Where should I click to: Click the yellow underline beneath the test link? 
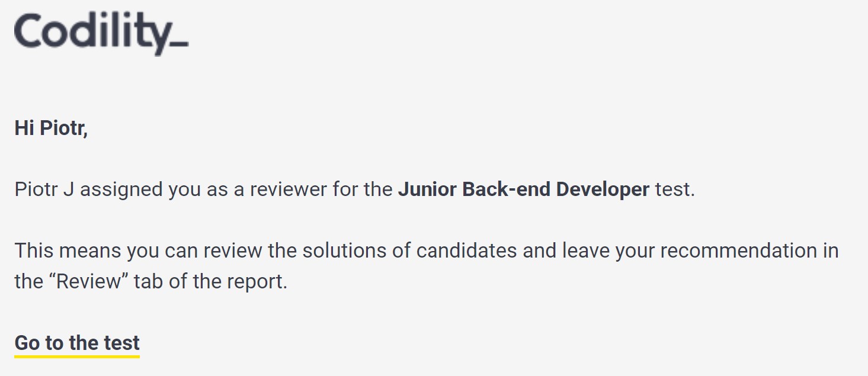coord(77,356)
